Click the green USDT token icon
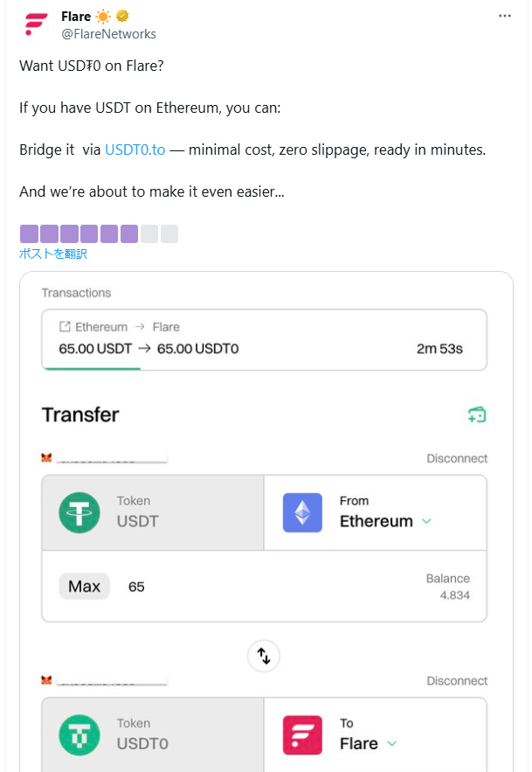This screenshot has height=772, width=532. click(79, 512)
